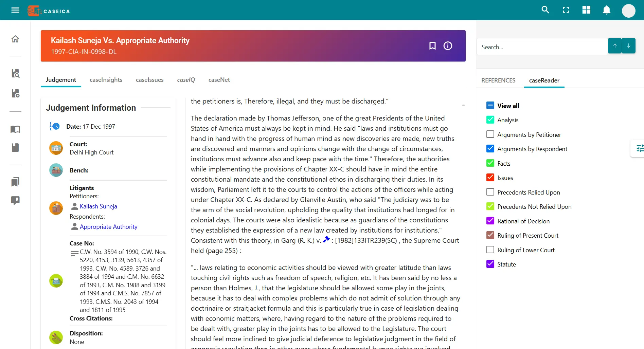Toggle the View all checkbox
Image resolution: width=644 pixels, height=349 pixels.
click(x=490, y=105)
